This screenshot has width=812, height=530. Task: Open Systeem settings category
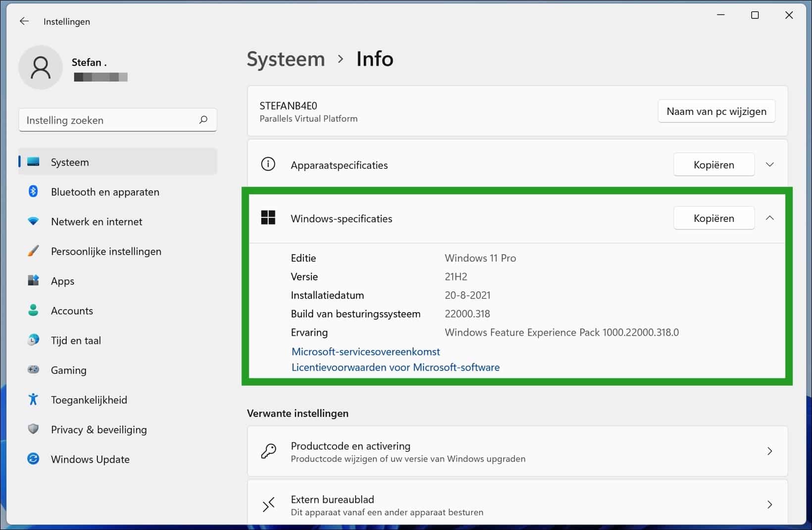118,162
